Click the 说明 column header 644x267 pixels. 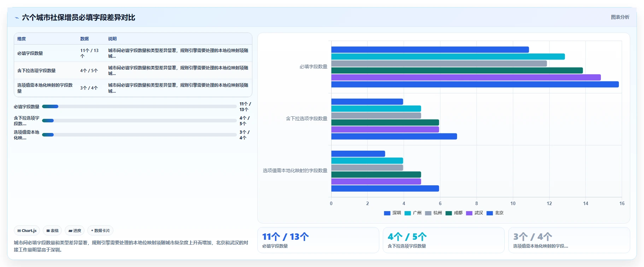pyautogui.click(x=112, y=39)
